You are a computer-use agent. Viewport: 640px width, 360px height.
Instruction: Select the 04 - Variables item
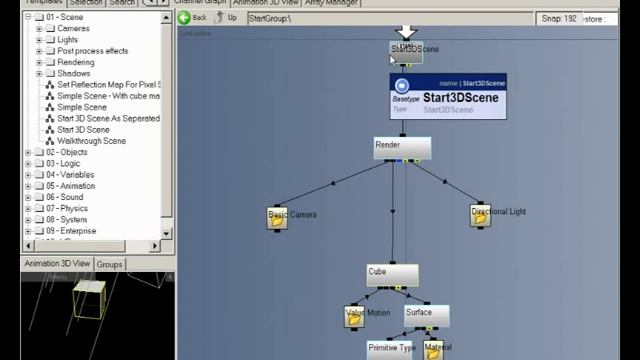(70, 175)
